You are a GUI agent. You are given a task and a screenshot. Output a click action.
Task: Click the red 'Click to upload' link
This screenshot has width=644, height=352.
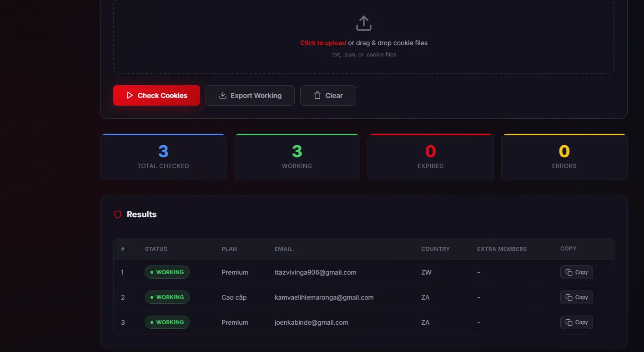[x=323, y=43]
